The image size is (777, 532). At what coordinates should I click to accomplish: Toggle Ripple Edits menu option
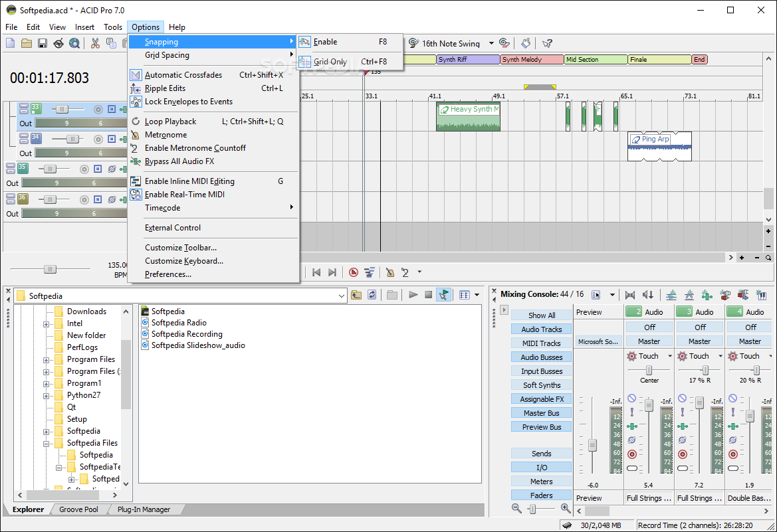point(213,88)
